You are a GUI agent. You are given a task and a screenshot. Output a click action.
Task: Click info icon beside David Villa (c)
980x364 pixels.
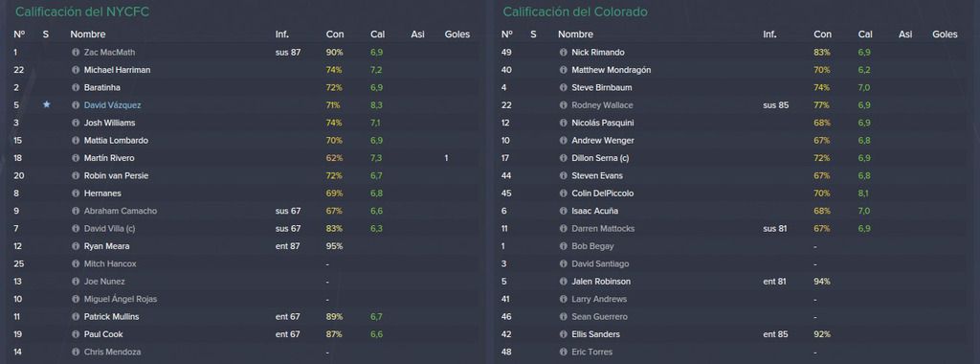[x=76, y=228]
